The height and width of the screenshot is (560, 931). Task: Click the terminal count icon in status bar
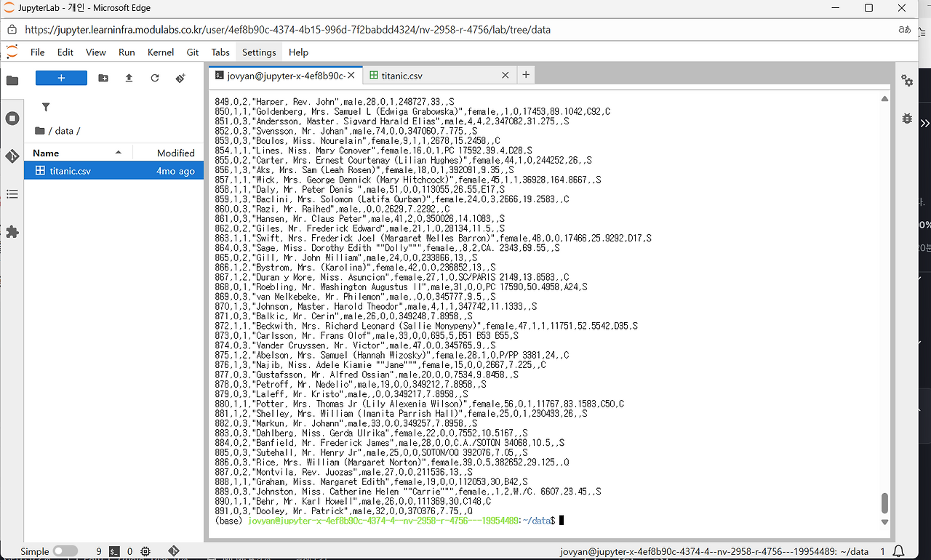115,552
